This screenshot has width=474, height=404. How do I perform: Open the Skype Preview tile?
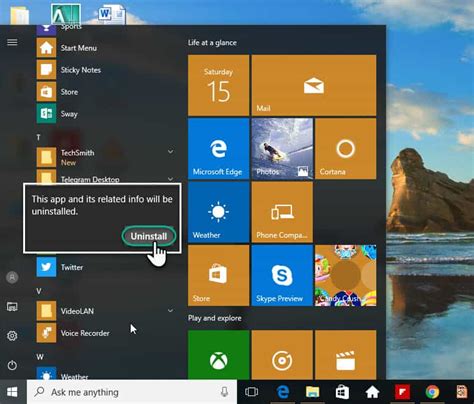[x=282, y=275]
